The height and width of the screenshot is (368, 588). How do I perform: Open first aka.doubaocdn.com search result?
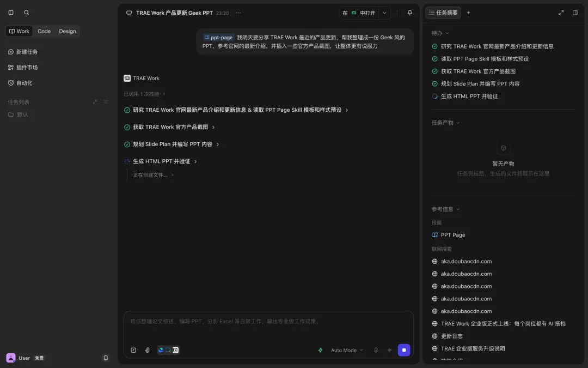coord(462,261)
